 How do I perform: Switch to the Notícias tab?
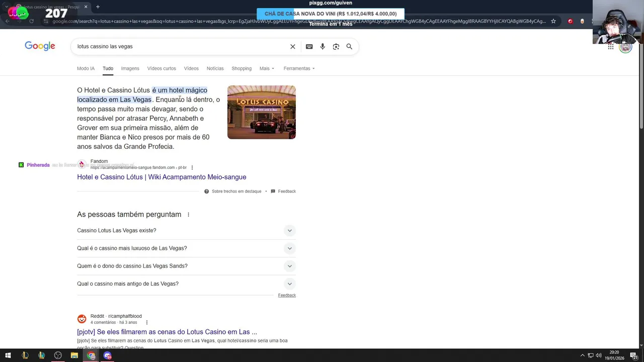[x=215, y=68]
